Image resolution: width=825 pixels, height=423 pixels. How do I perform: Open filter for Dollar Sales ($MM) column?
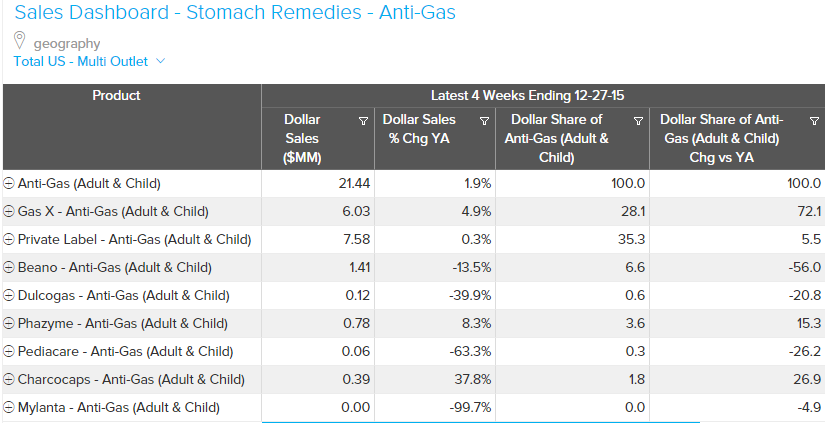pyautogui.click(x=363, y=121)
